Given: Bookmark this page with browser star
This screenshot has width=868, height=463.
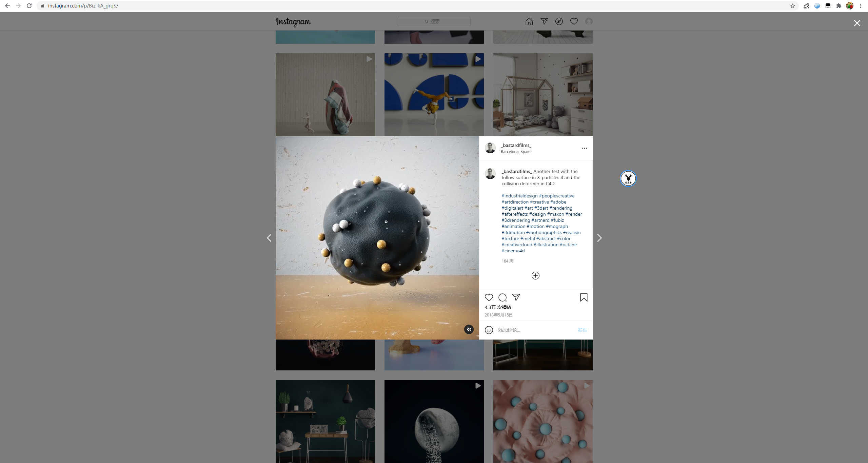Looking at the screenshot, I should [792, 6].
